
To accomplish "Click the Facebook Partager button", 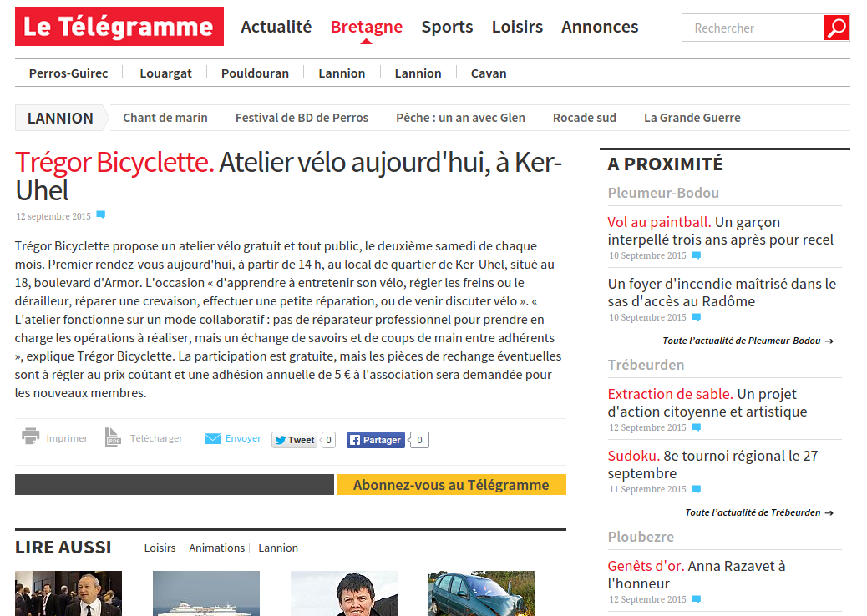I will click(376, 440).
